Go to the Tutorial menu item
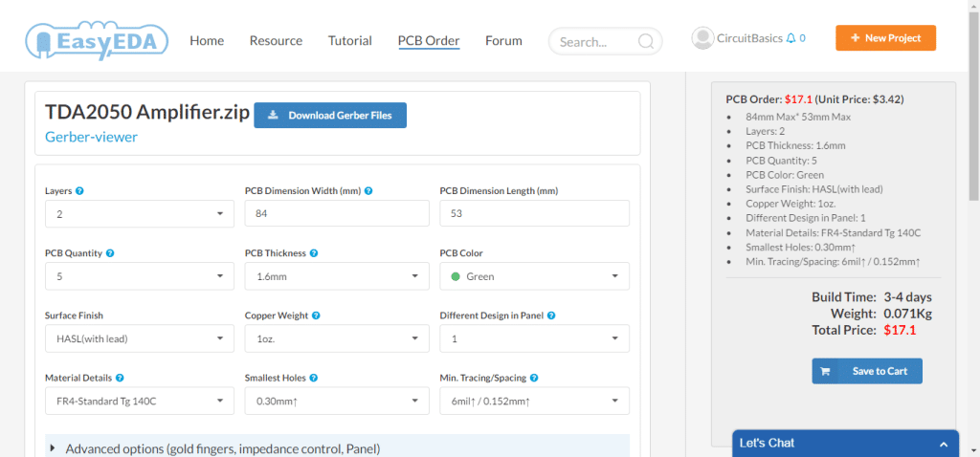 (349, 40)
